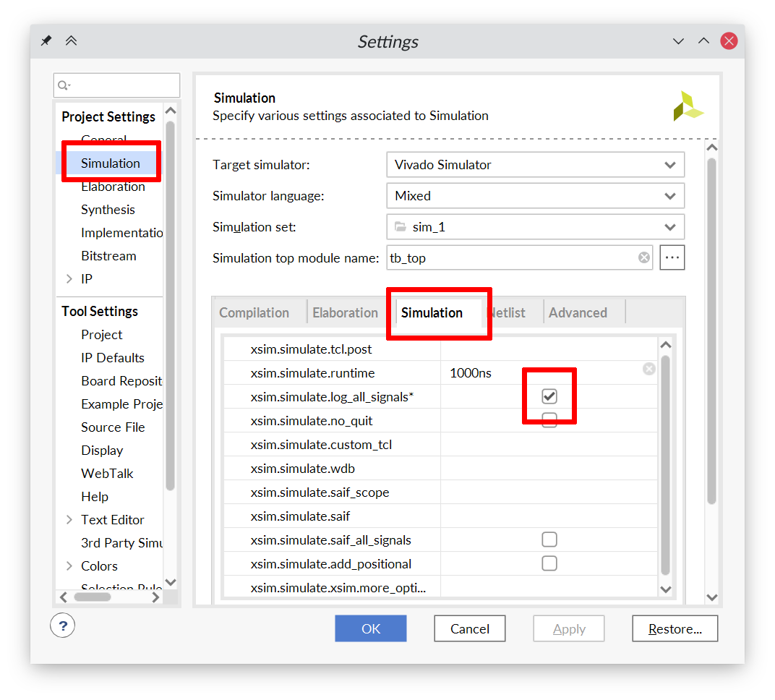Image resolution: width=775 pixels, height=700 pixels.
Task: Click the settings tree horizontal scrollbar thumb
Action: pyautogui.click(x=93, y=597)
